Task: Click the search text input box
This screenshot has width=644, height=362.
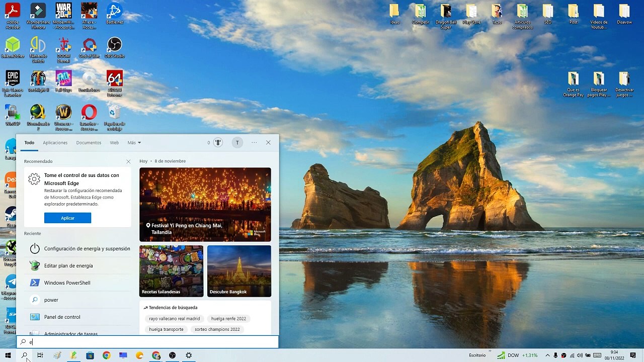Action: coord(147,342)
